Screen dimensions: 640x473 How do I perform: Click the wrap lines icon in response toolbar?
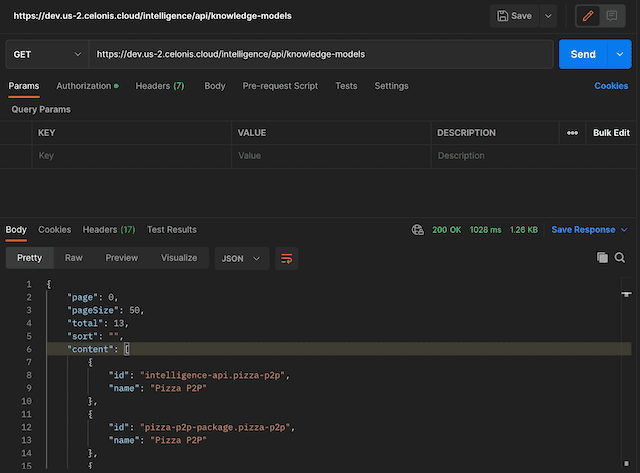tap(287, 258)
